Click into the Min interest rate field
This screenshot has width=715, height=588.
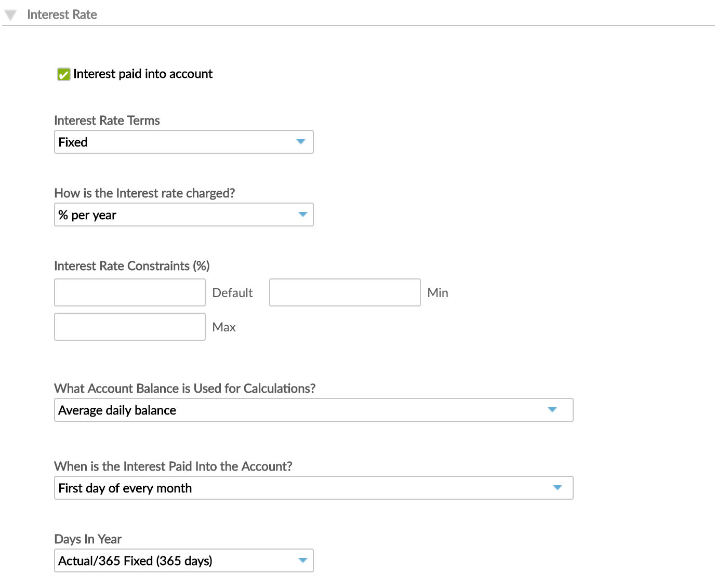[345, 292]
